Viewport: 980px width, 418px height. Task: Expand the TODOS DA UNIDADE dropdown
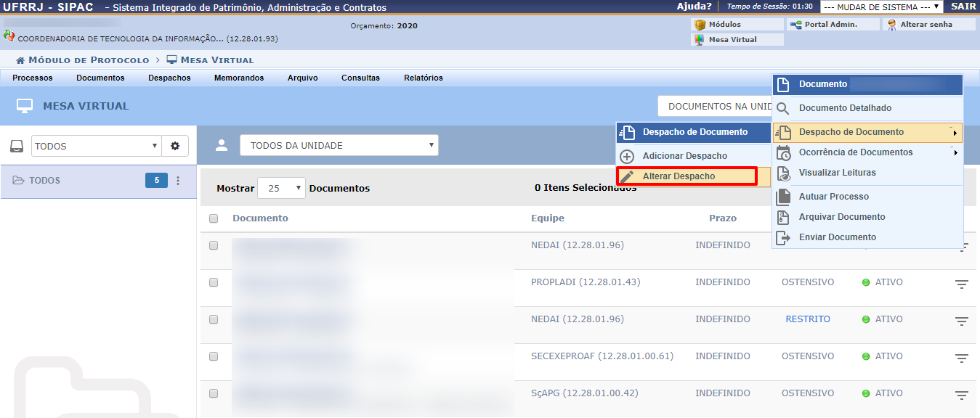(x=339, y=146)
